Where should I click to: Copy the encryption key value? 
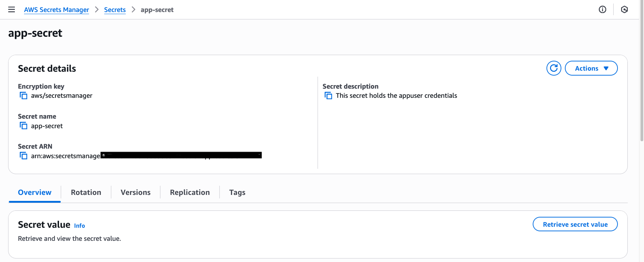(23, 96)
